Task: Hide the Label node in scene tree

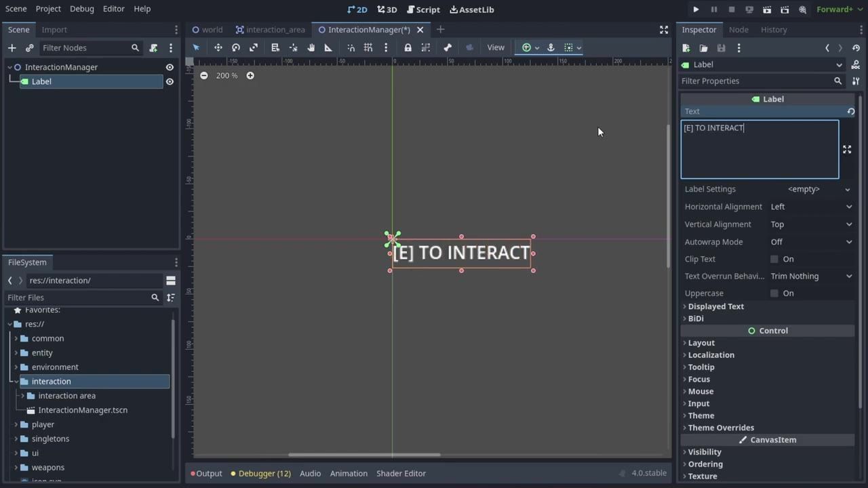Action: coord(170,81)
